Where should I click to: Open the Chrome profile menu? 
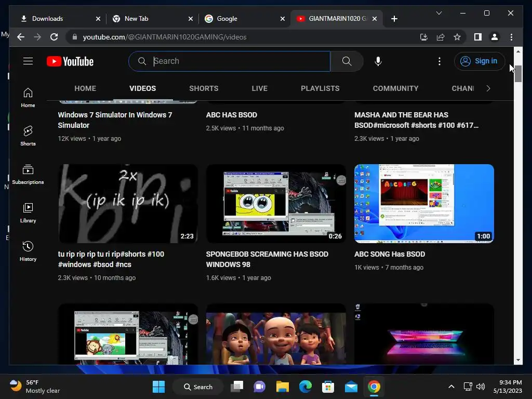tap(495, 37)
